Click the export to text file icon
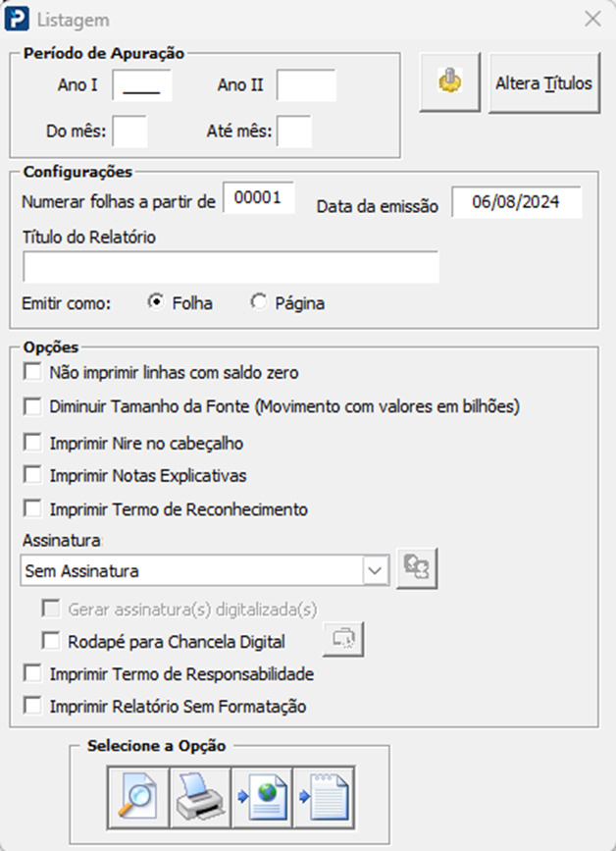Image resolution: width=616 pixels, height=851 pixels. click(x=324, y=797)
